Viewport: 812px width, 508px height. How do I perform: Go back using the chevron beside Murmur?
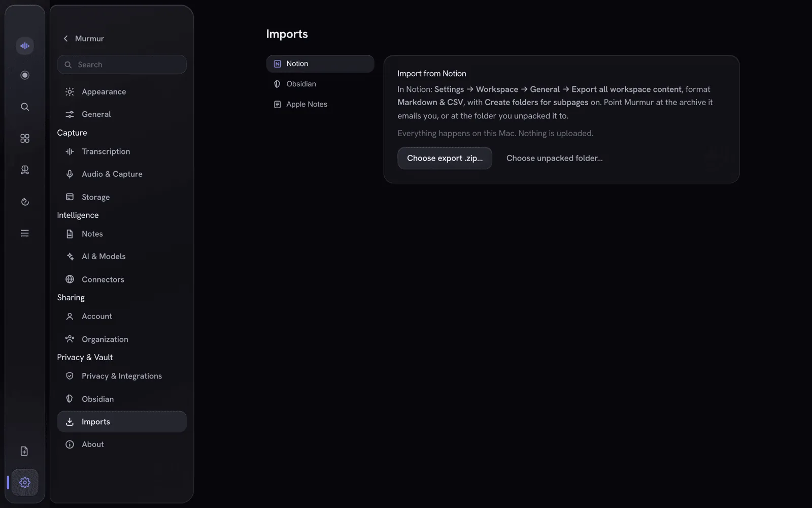coord(65,39)
